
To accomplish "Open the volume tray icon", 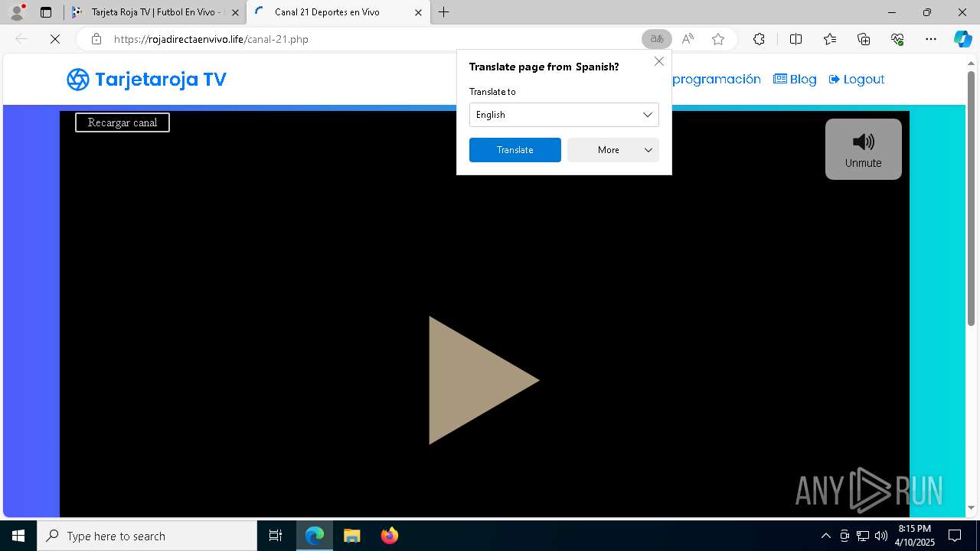I will (x=881, y=536).
